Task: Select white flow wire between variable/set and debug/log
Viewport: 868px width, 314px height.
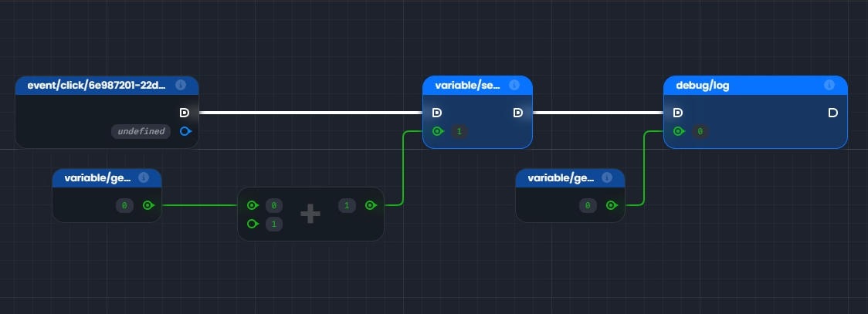Action: [x=598, y=113]
